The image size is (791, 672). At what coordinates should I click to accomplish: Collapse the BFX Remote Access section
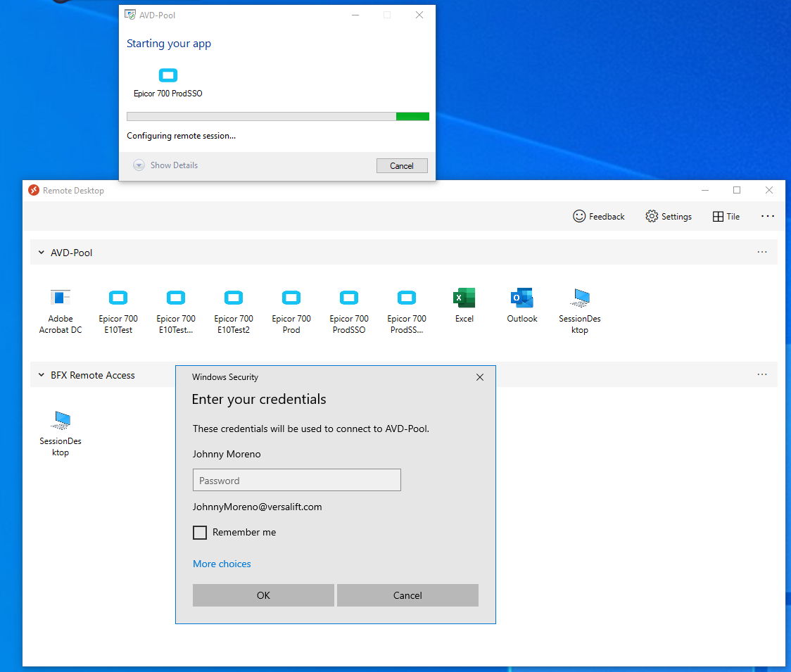42,375
